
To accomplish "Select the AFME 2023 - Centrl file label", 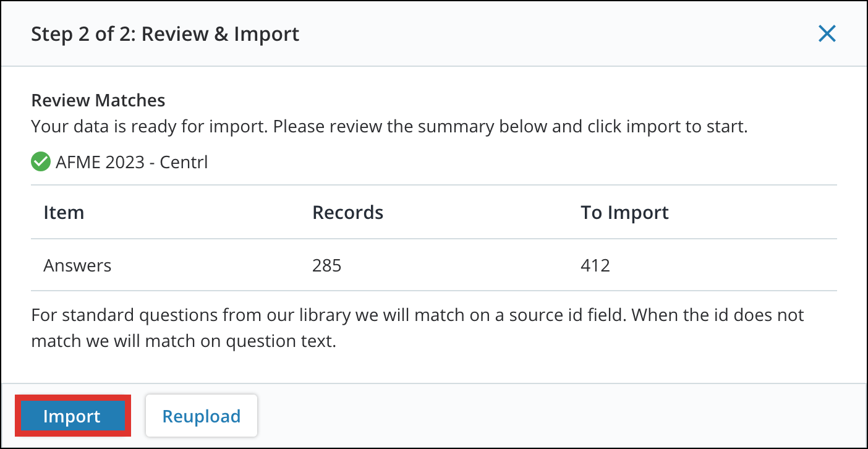I will click(x=131, y=162).
